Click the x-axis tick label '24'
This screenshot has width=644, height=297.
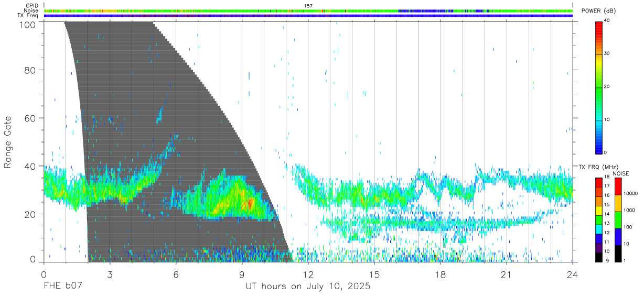pyautogui.click(x=572, y=274)
